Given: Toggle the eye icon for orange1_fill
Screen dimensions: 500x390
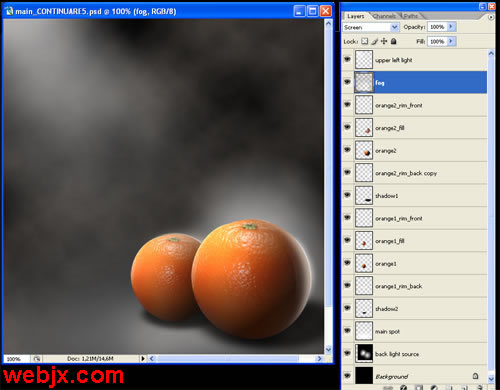Looking at the screenshot, I should click(347, 240).
